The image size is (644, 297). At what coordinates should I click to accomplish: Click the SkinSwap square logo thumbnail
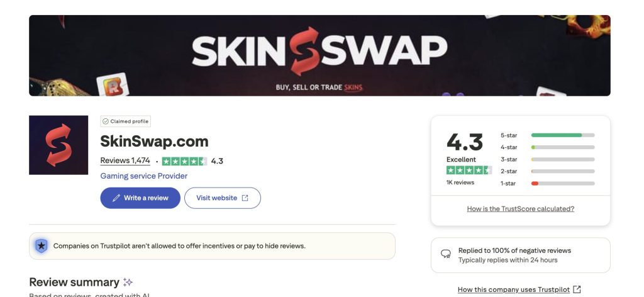(58, 145)
